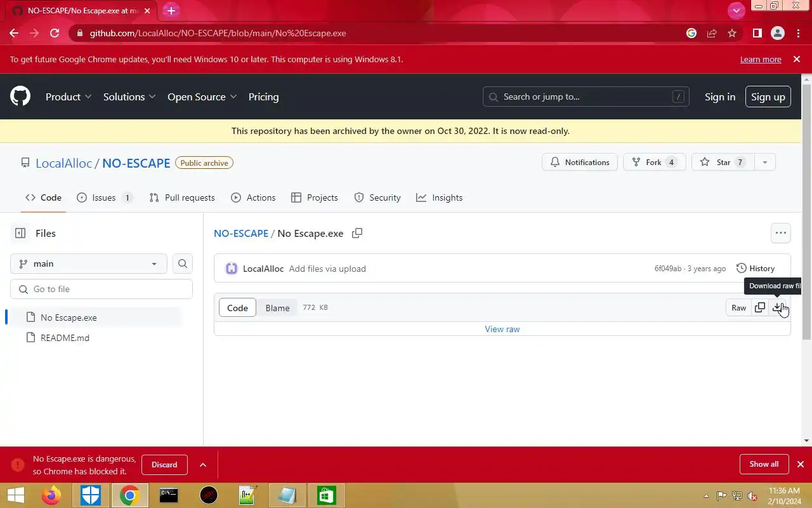Viewport: 812px width, 508px height.
Task: Download the raw file icon
Action: pyautogui.click(x=777, y=307)
